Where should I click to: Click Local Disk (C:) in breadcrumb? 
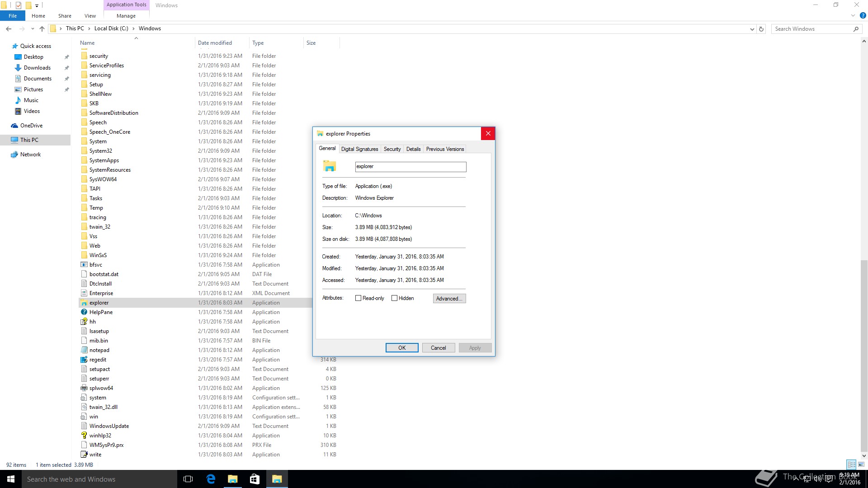coord(111,28)
